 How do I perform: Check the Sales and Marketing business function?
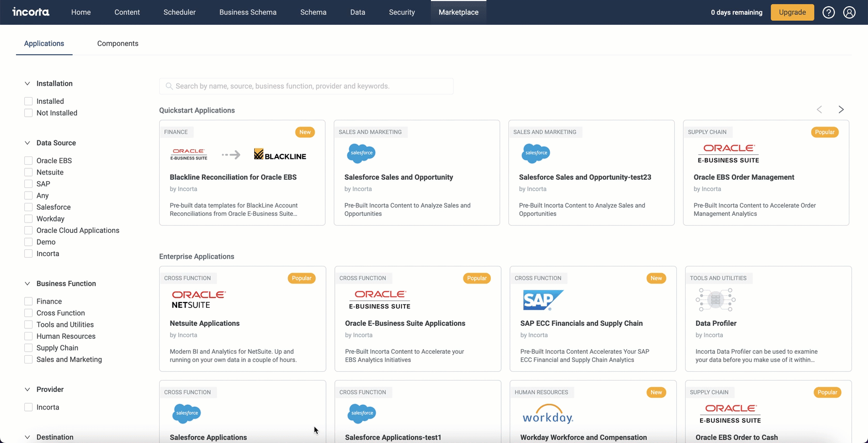click(28, 359)
